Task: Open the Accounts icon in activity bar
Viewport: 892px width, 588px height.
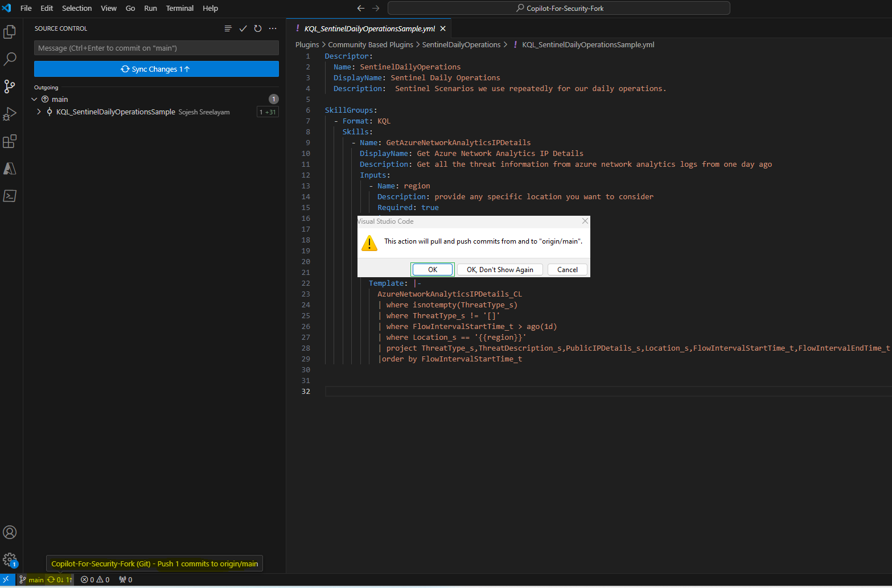Action: [10, 532]
